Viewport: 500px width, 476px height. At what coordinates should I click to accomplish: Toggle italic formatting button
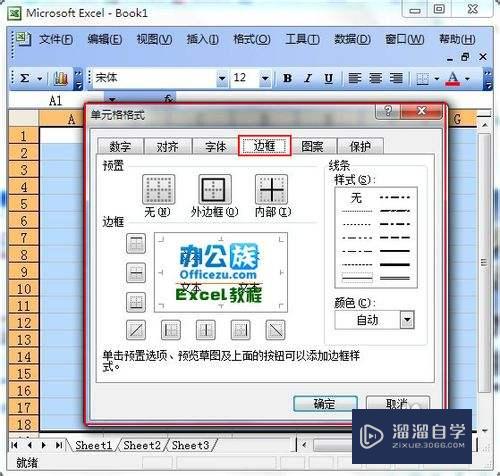[308, 78]
